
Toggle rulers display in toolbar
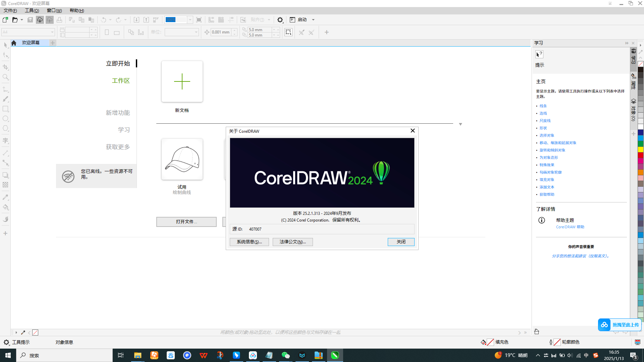211,20
